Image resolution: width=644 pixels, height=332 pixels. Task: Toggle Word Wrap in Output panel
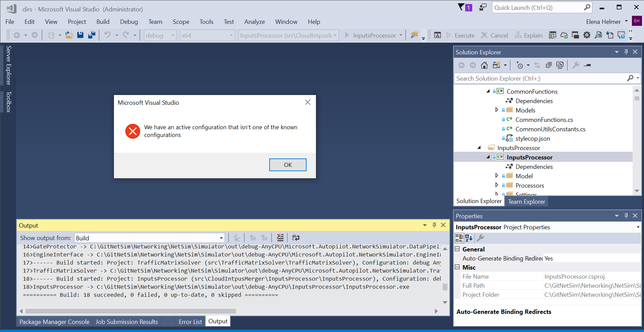[296, 238]
